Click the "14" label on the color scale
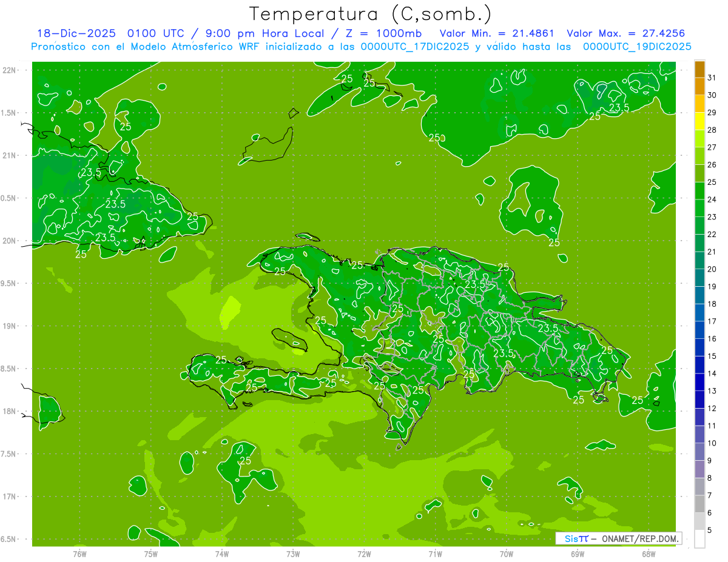 (712, 373)
